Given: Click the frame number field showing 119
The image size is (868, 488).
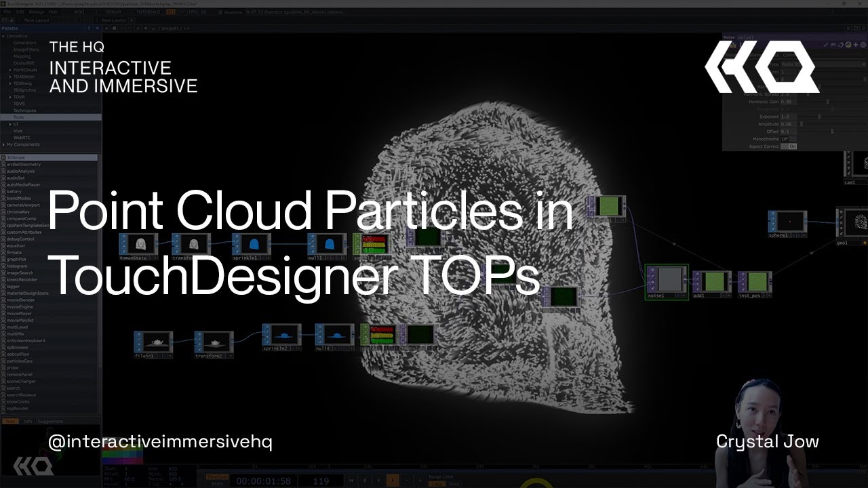Looking at the screenshot, I should pyautogui.click(x=321, y=481).
